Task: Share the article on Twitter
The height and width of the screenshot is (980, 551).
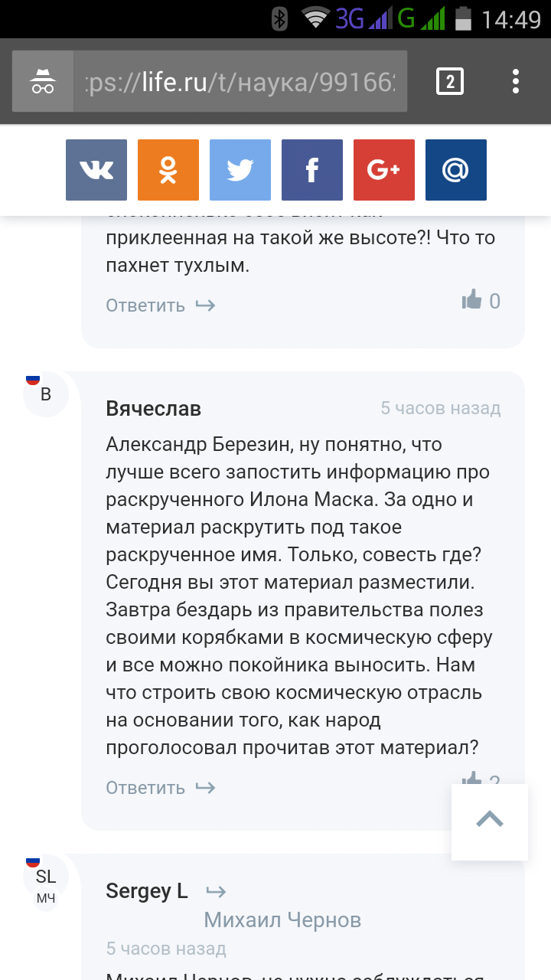Action: pyautogui.click(x=240, y=170)
